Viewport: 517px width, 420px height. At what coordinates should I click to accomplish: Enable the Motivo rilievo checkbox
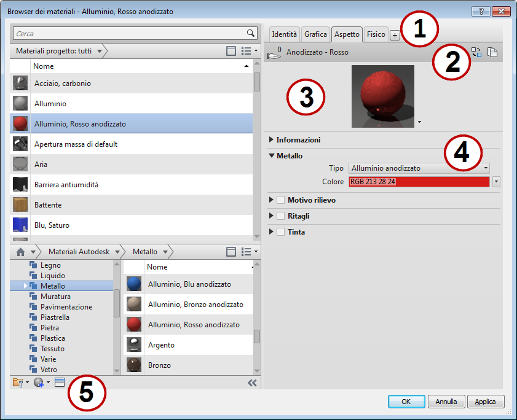point(280,200)
